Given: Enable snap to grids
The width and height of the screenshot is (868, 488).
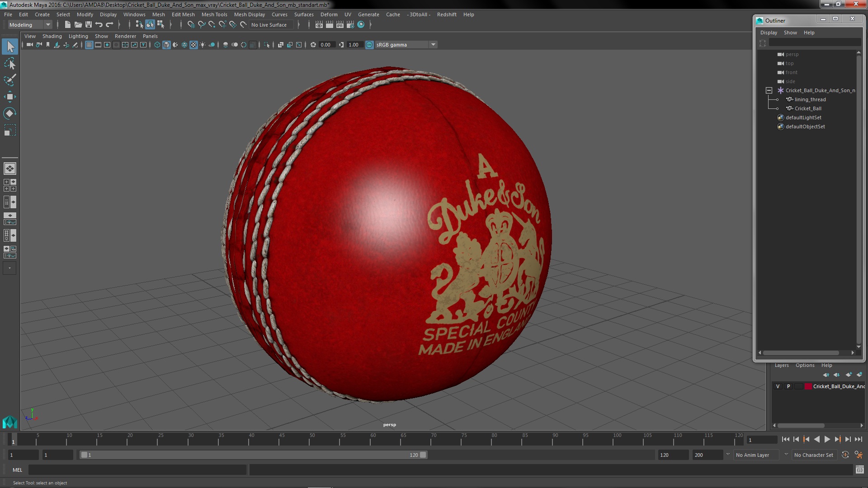Looking at the screenshot, I should [x=191, y=25].
